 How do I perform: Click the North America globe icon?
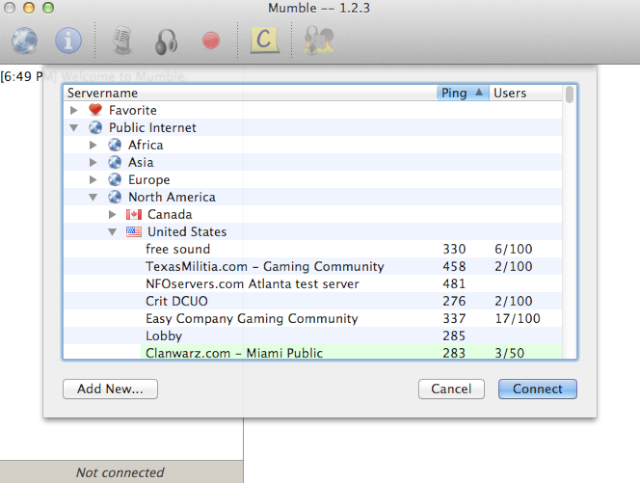115,197
